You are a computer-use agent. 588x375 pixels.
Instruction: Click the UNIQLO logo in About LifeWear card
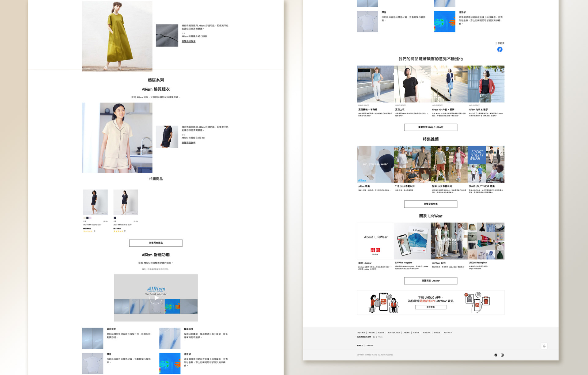coord(375,251)
